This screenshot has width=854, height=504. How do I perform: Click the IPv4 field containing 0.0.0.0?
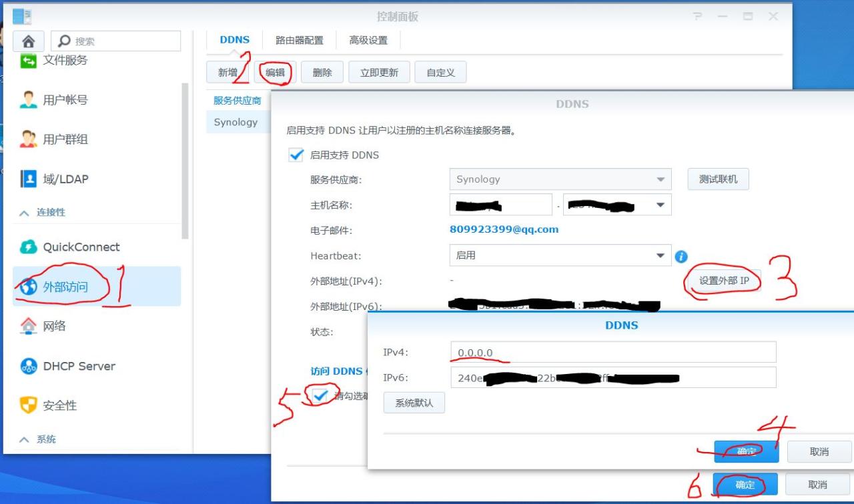coord(613,352)
